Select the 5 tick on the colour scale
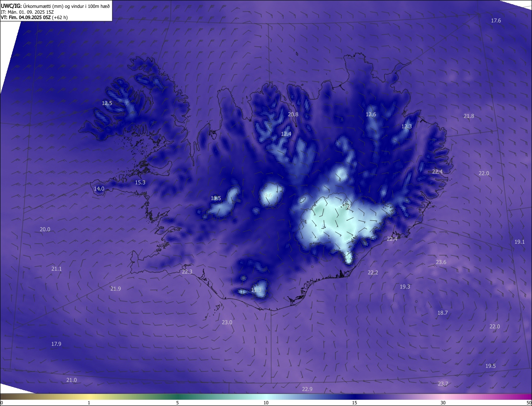 pos(177,403)
